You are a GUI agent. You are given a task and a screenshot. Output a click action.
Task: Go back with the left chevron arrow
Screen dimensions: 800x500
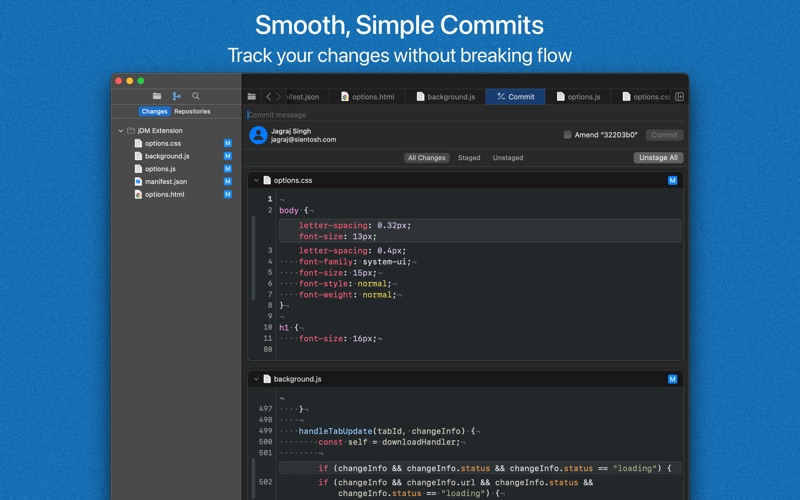[x=268, y=96]
